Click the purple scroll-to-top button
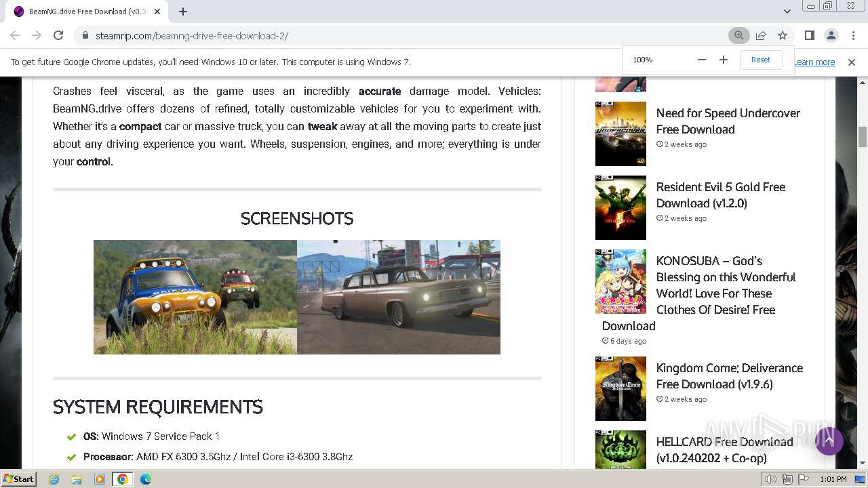The image size is (868, 488). pyautogui.click(x=829, y=441)
